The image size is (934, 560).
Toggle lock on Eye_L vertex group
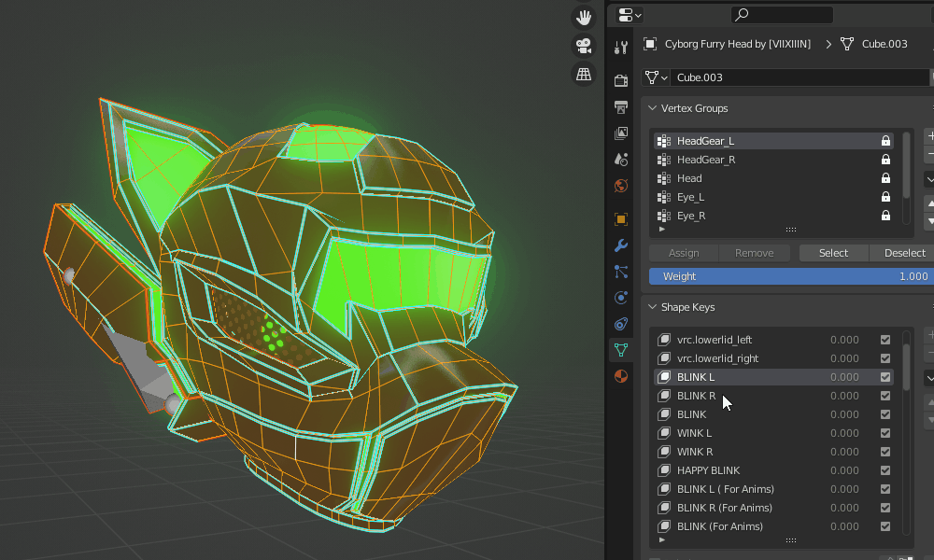tap(885, 197)
